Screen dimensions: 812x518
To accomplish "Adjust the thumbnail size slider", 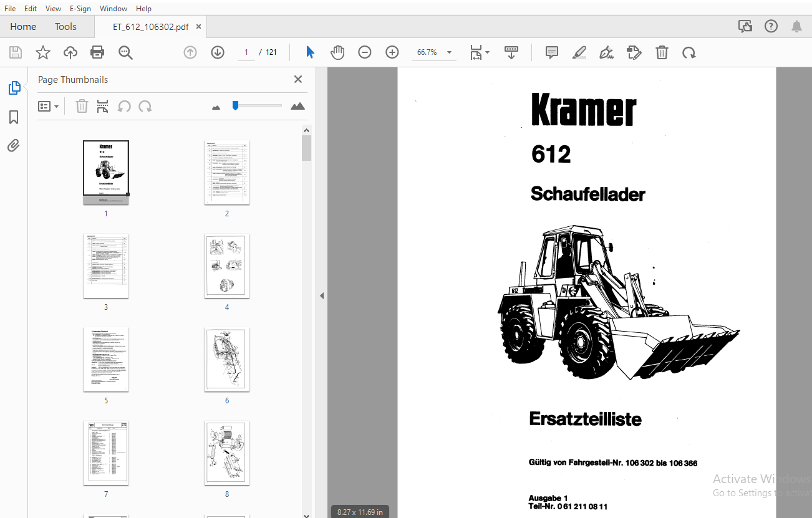I will click(x=235, y=105).
